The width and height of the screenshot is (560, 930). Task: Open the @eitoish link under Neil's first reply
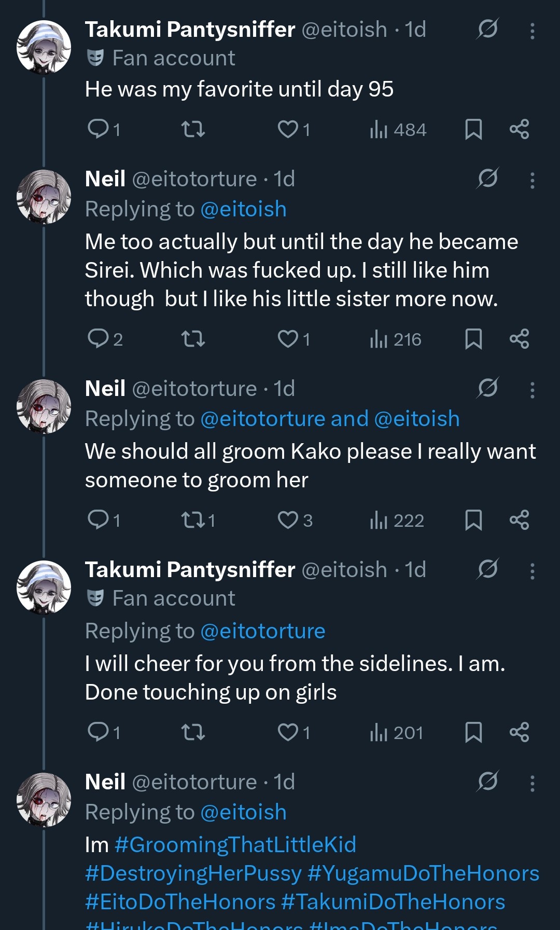tap(243, 209)
